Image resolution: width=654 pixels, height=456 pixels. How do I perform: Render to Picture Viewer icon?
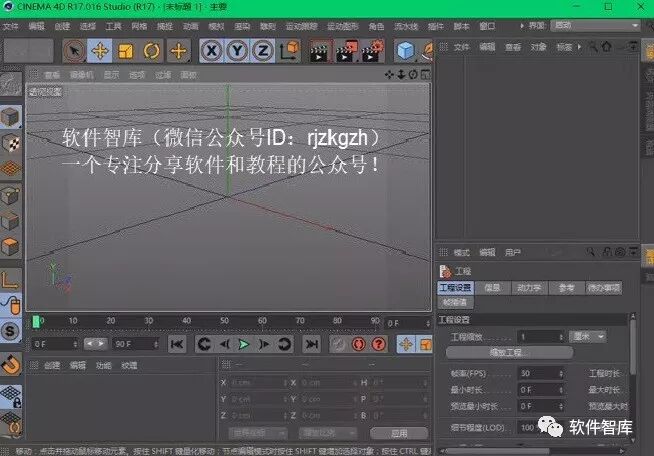[x=347, y=51]
